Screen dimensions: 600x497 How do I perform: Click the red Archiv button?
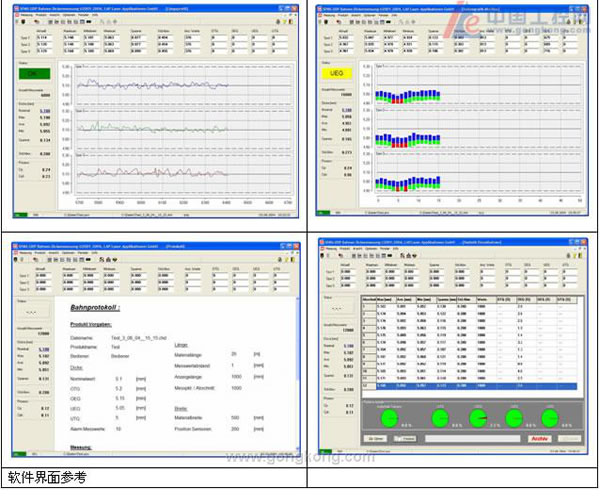(540, 438)
